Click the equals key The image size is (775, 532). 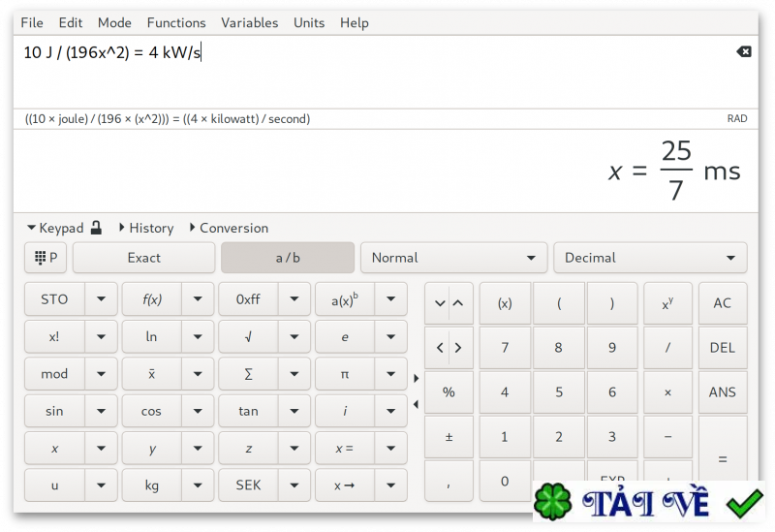click(x=723, y=458)
